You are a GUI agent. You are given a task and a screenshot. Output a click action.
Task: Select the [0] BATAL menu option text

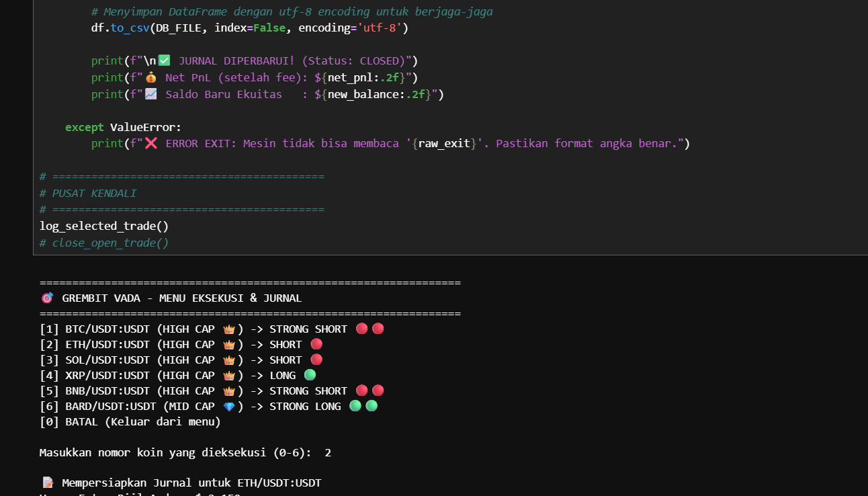pyautogui.click(x=130, y=422)
